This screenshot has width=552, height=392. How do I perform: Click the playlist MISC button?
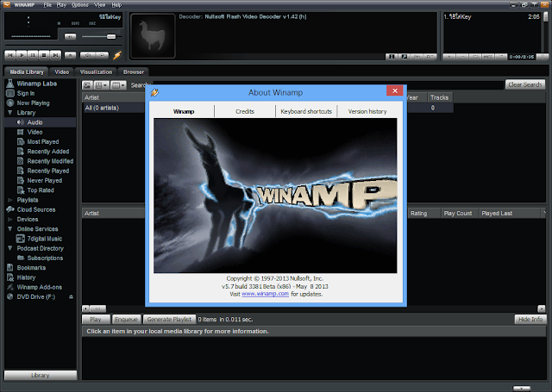click(488, 57)
